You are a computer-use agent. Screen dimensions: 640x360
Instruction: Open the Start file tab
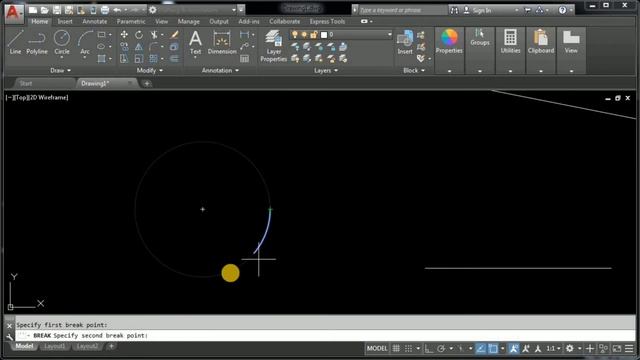click(26, 83)
